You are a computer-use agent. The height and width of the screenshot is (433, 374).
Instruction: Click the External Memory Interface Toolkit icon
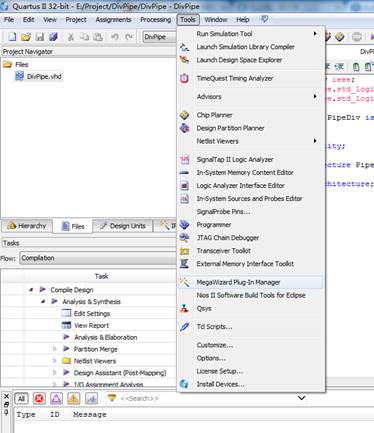tap(184, 264)
